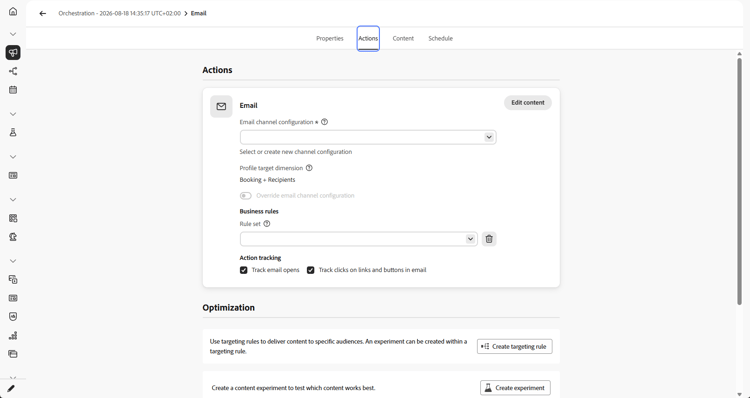
Task: Collapse sidebar section above the megaphone icon
Action: 13,34
